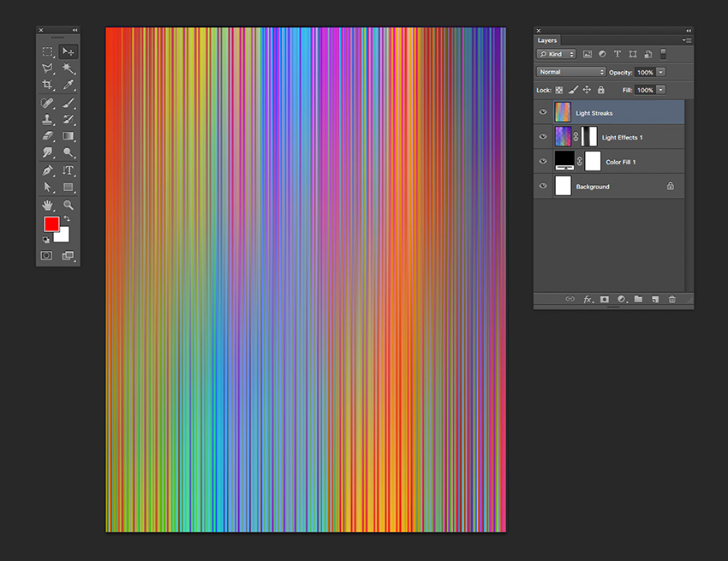
Task: Toggle Quick Mask mode
Action: click(x=46, y=255)
